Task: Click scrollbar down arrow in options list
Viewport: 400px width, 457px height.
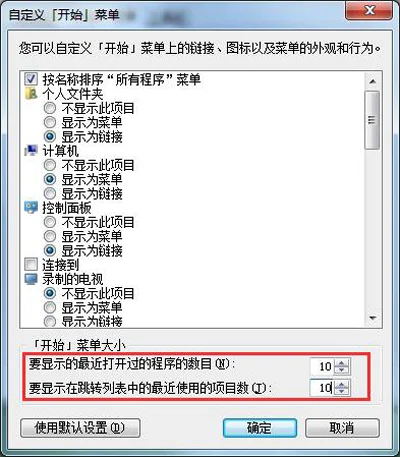Action: 373,318
